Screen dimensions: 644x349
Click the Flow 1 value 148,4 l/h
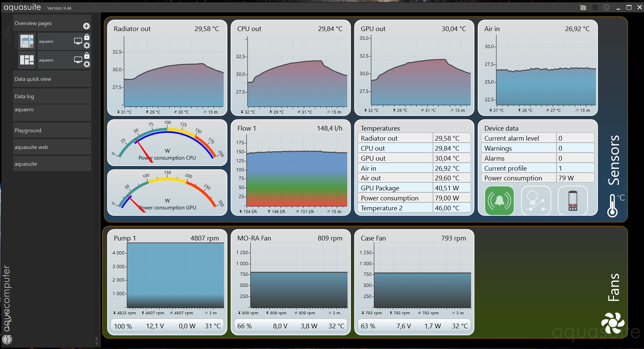tap(330, 128)
